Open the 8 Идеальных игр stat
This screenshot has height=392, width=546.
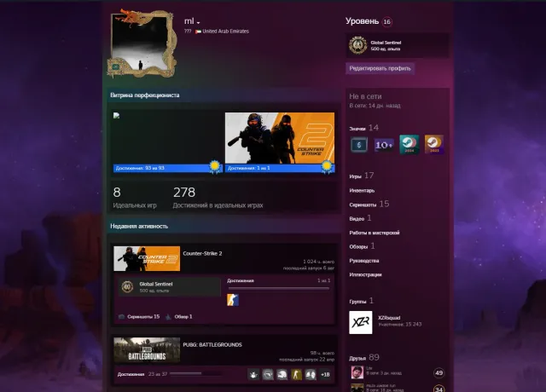pos(135,197)
